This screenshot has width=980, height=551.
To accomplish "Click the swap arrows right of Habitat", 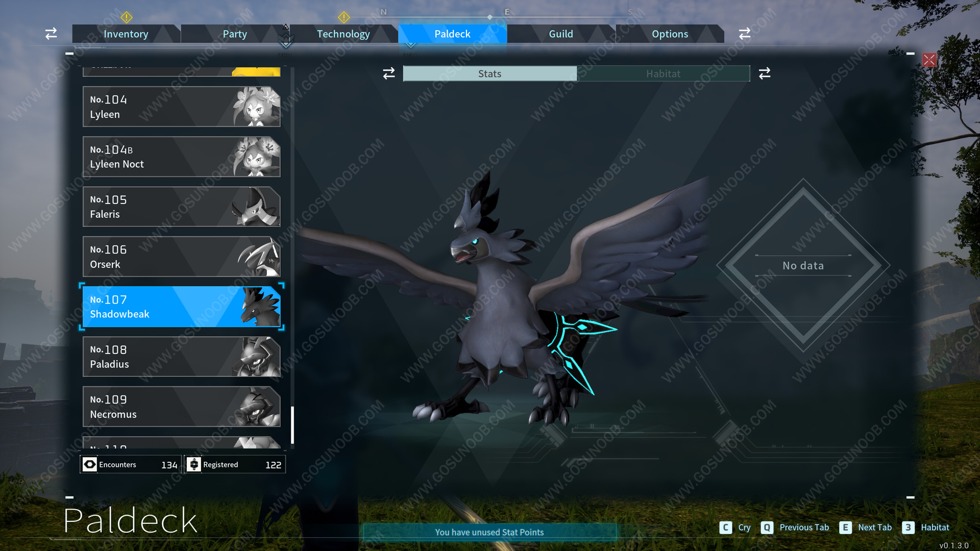I will pyautogui.click(x=765, y=73).
